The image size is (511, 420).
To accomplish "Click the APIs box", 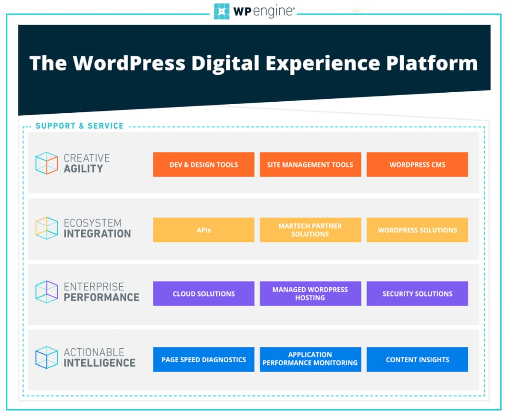I will pos(204,230).
